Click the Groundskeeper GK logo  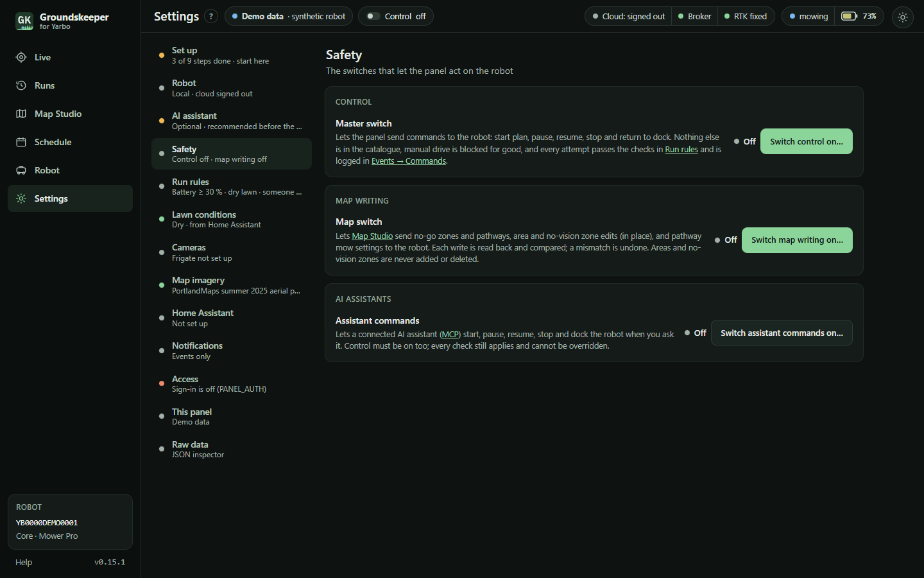pos(24,21)
